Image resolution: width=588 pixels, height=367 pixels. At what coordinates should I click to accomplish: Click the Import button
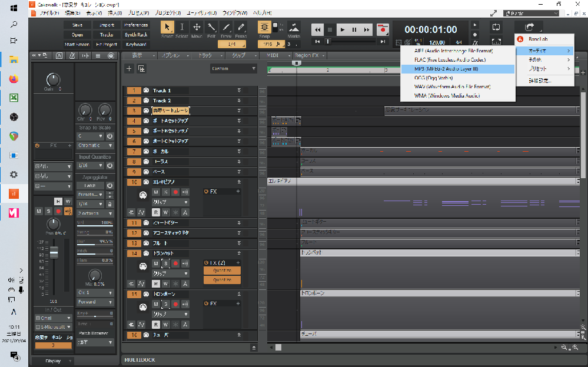(x=107, y=25)
